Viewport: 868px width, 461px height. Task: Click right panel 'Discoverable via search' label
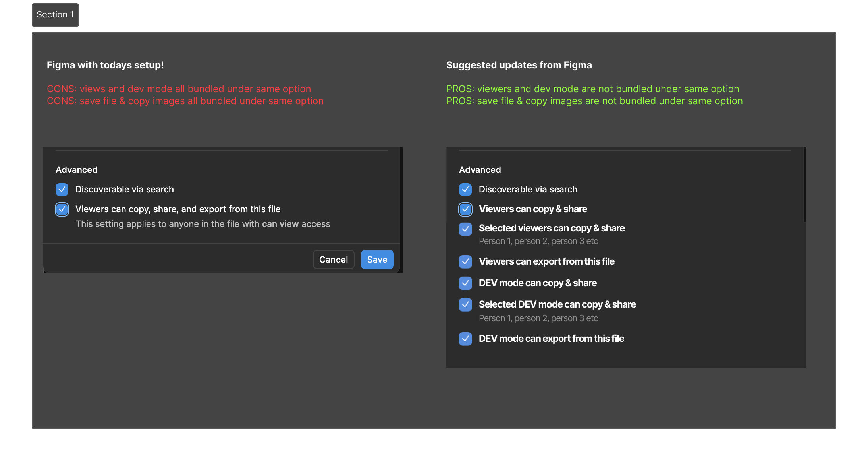(x=528, y=189)
